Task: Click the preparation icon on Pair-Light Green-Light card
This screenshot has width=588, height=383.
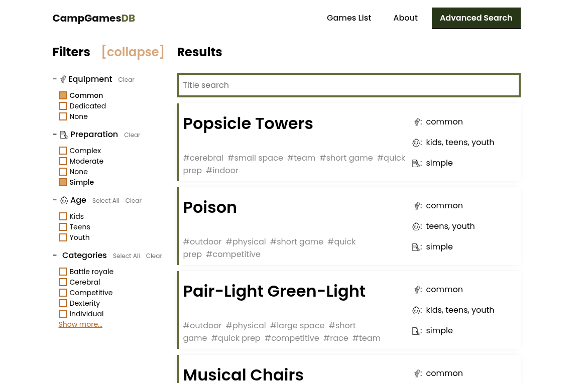Action: click(416, 331)
